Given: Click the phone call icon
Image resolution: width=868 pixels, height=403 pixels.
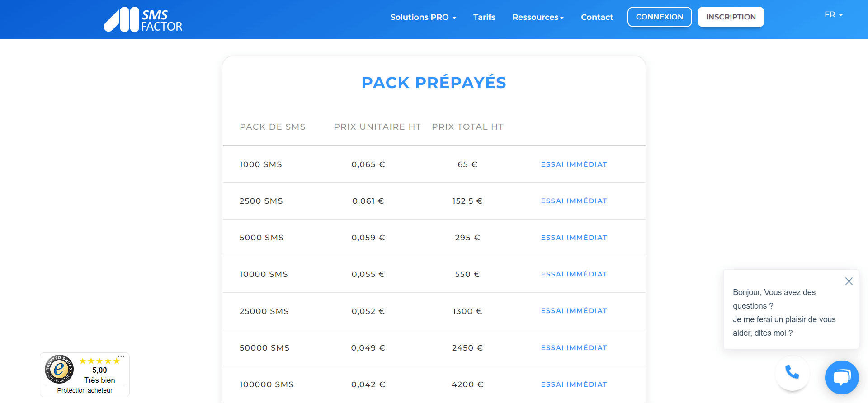Looking at the screenshot, I should [792, 372].
